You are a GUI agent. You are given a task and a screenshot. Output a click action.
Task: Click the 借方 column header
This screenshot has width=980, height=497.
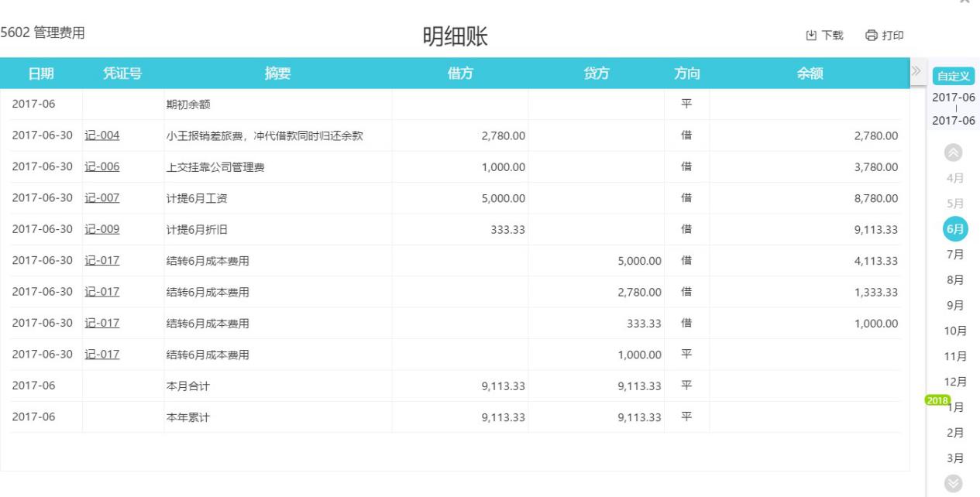click(460, 74)
